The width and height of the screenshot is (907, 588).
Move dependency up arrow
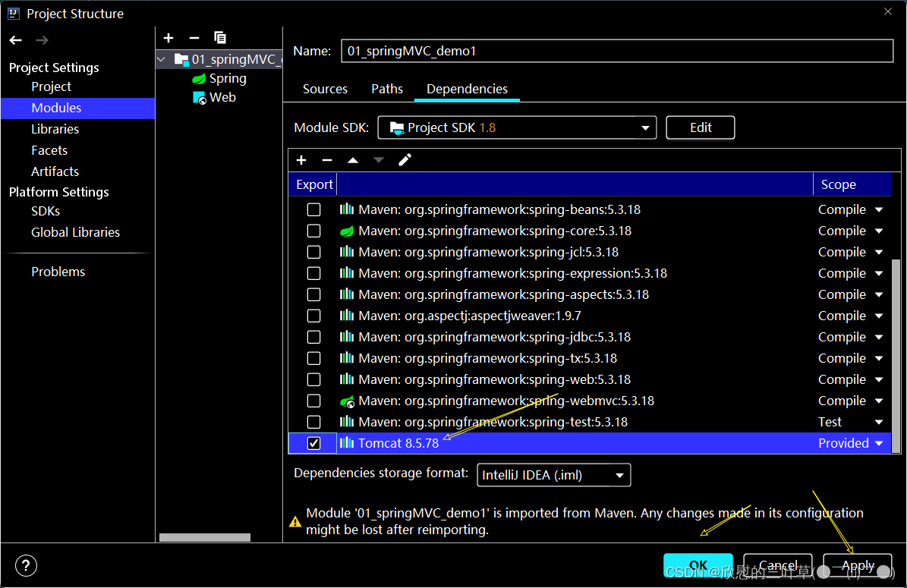pyautogui.click(x=353, y=160)
